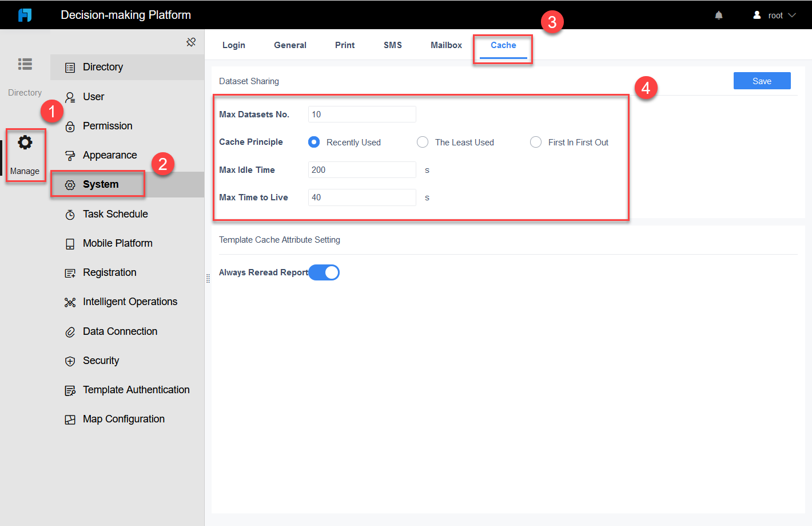Open User settings via its icon
Image resolution: width=812 pixels, height=526 pixels.
pyautogui.click(x=70, y=96)
